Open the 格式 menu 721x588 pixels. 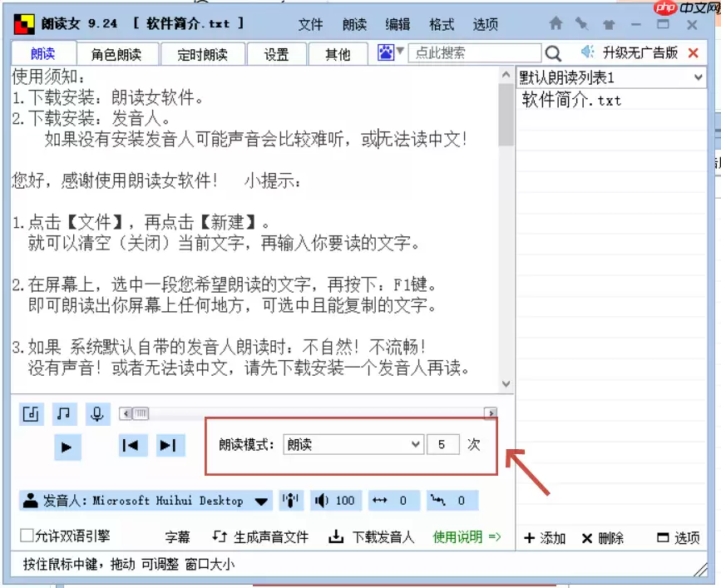tap(441, 25)
